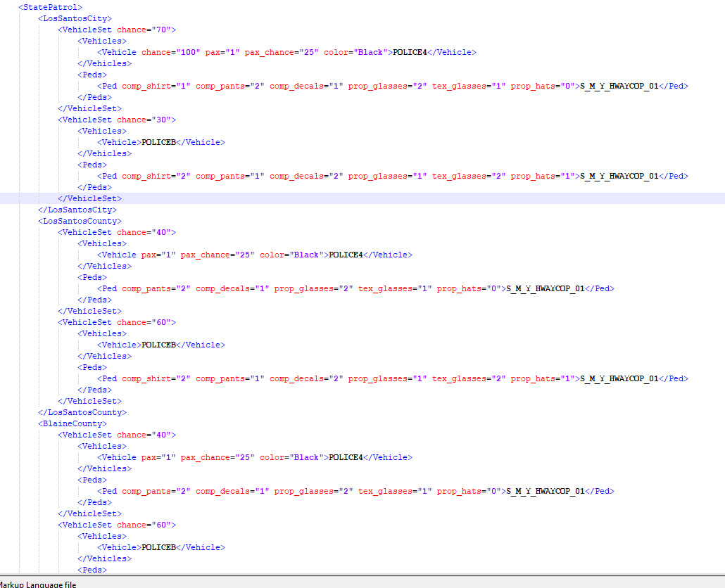Click the <BlaineCounty> opening tag
725x588 pixels.
click(72, 423)
